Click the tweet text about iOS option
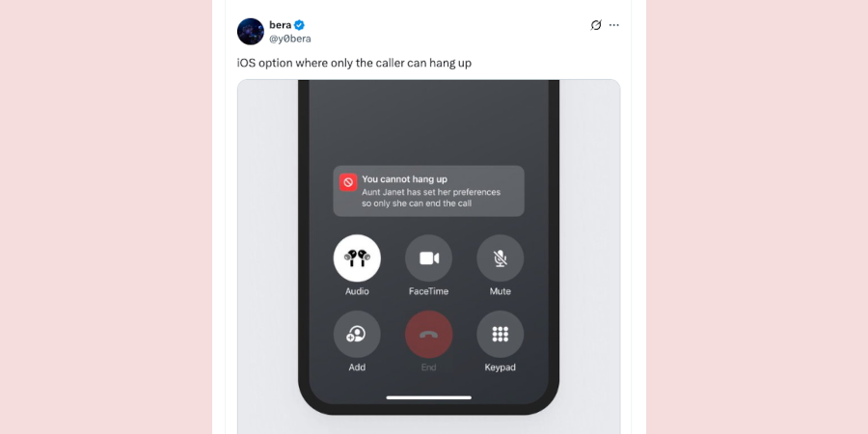The width and height of the screenshot is (868, 434). (354, 63)
